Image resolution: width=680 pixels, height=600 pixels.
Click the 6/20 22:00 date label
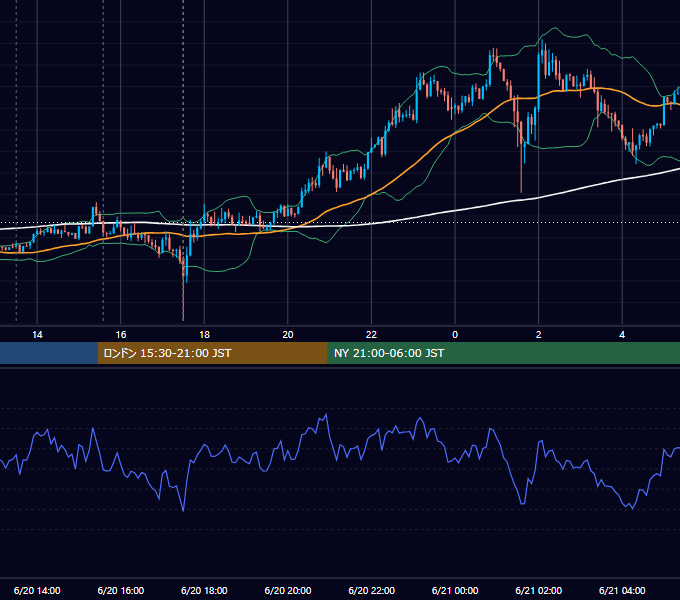click(372, 590)
